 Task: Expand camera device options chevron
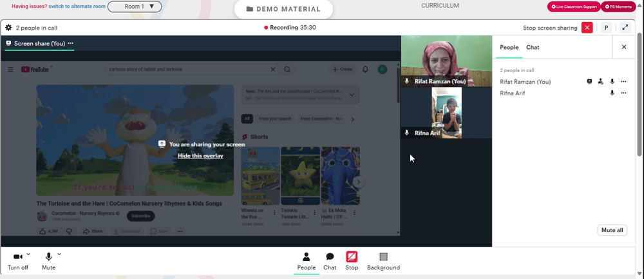[x=28, y=255]
